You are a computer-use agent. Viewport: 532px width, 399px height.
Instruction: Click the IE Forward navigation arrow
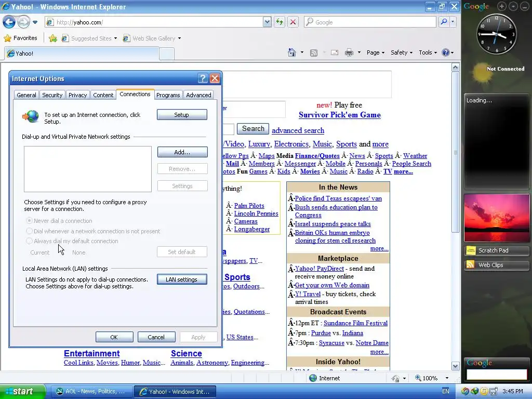coord(23,22)
